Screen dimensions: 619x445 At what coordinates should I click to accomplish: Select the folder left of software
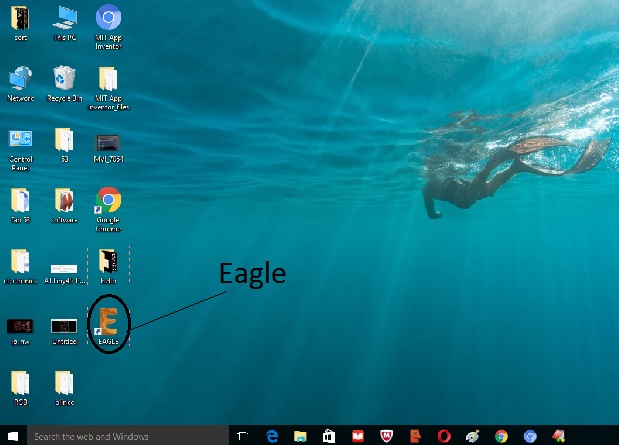point(21,205)
